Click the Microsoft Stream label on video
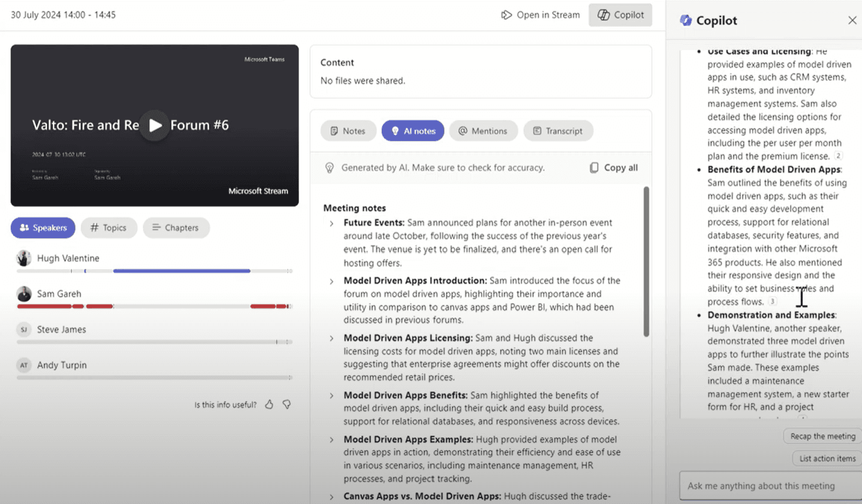 coord(258,191)
